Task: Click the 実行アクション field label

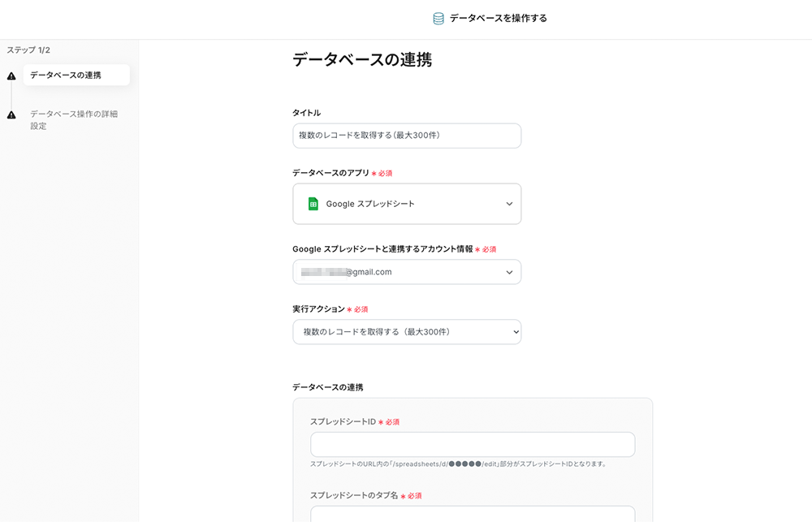Action: (x=318, y=309)
